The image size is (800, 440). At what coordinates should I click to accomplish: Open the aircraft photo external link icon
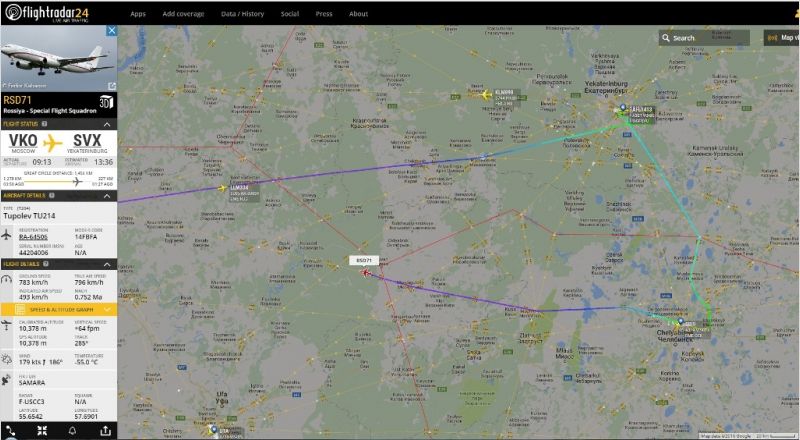(112, 86)
